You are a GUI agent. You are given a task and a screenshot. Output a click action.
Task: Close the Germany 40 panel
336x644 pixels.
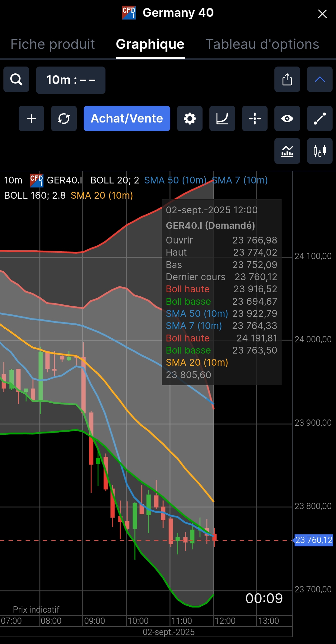pyautogui.click(x=322, y=14)
